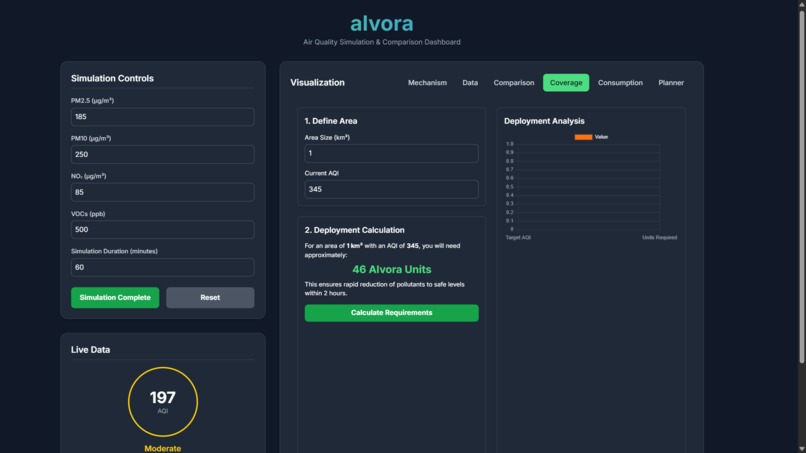The height and width of the screenshot is (453, 806).
Task: Focus the Area Size input
Action: coord(391,153)
